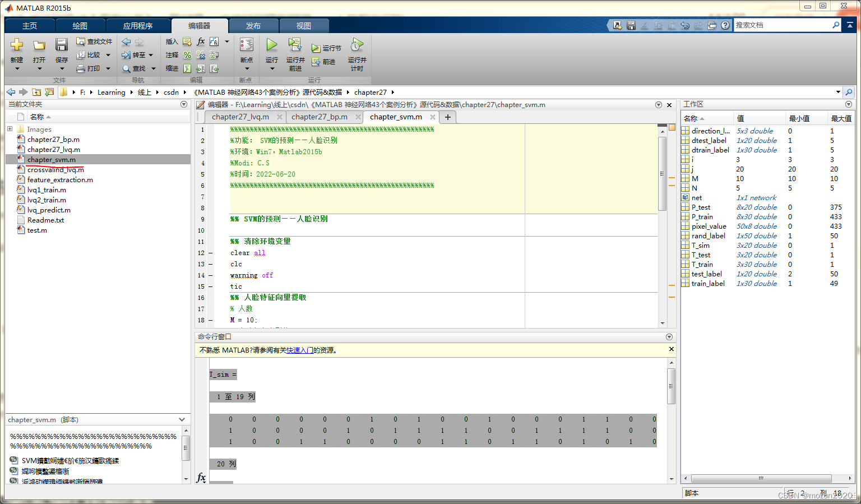Click the help question mark icon
This screenshot has height=504, width=861.
[x=725, y=25]
